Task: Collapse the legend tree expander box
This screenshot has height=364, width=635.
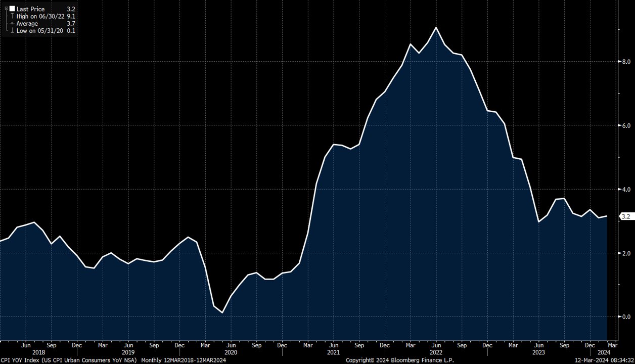Action: tap(6, 9)
